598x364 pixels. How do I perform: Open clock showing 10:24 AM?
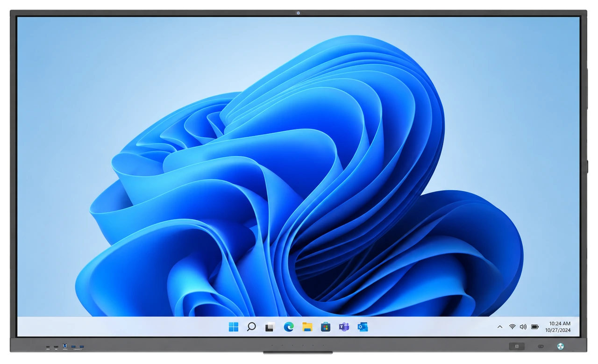pos(560,323)
